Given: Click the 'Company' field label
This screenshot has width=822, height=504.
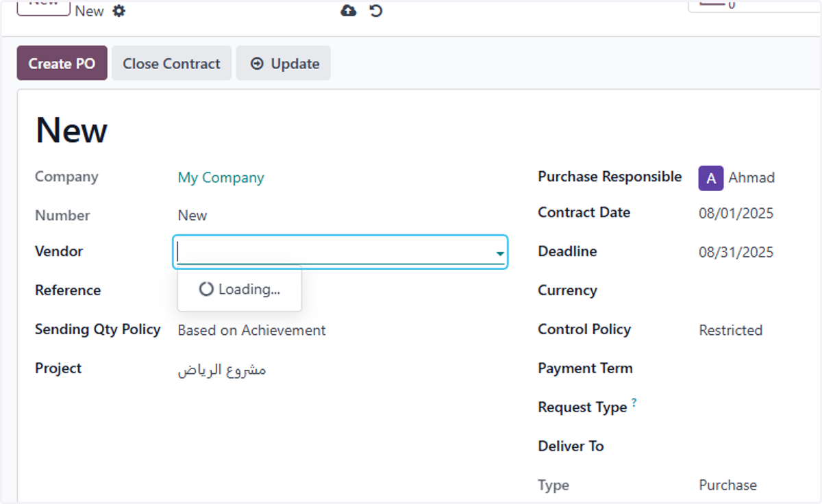Looking at the screenshot, I should 66,177.
